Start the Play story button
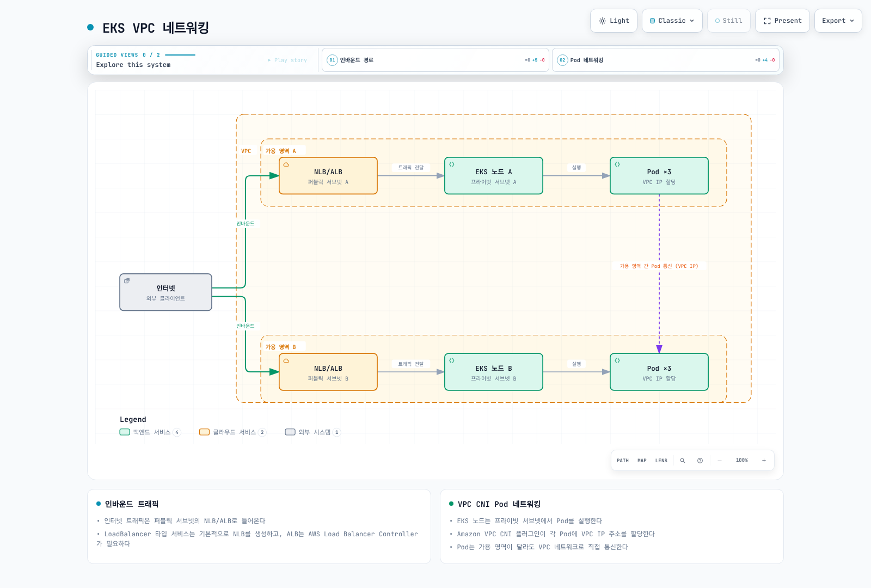Viewport: 871px width, 588px height. (287, 60)
